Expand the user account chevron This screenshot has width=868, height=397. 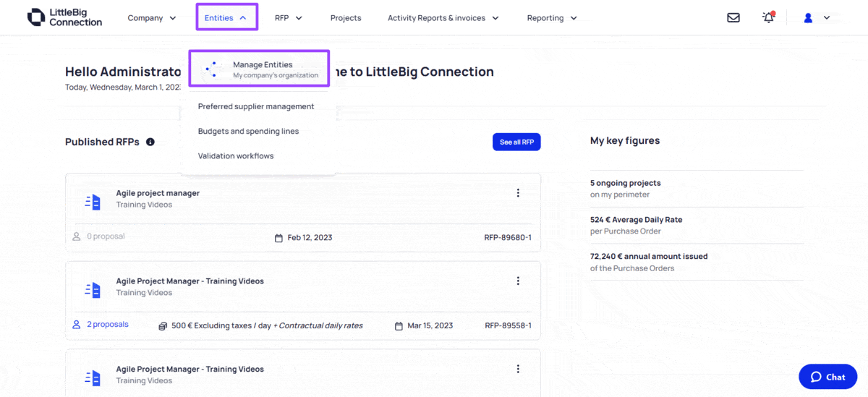(827, 17)
